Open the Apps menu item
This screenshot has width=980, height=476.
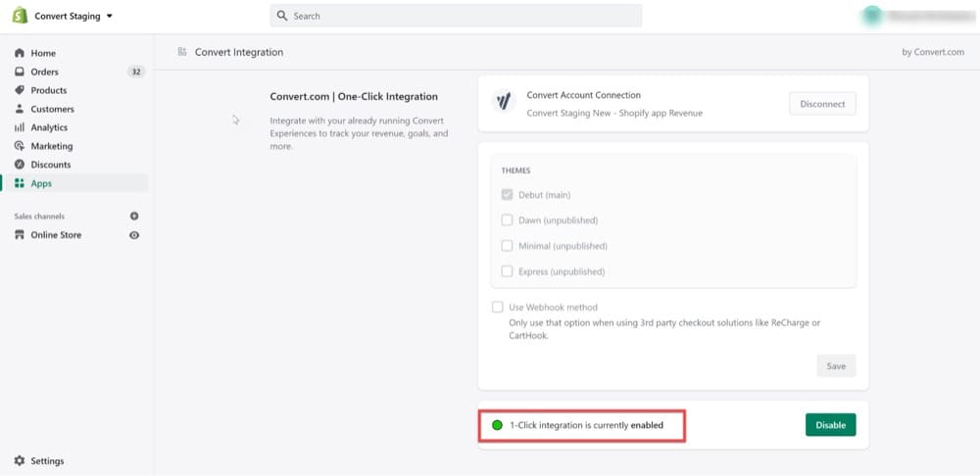point(41,183)
